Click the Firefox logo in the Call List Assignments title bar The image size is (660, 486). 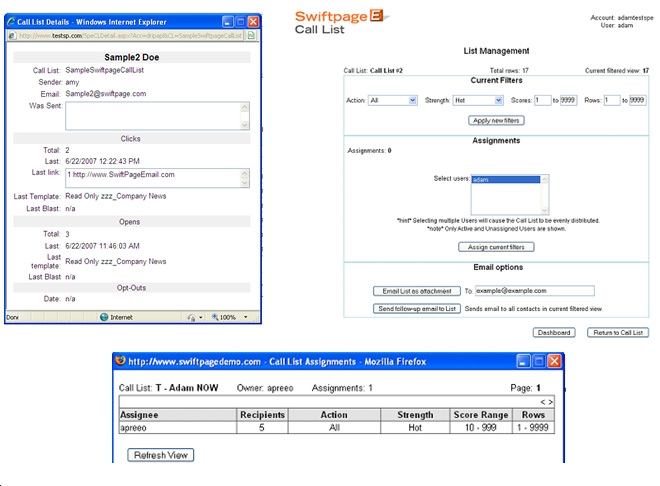121,361
